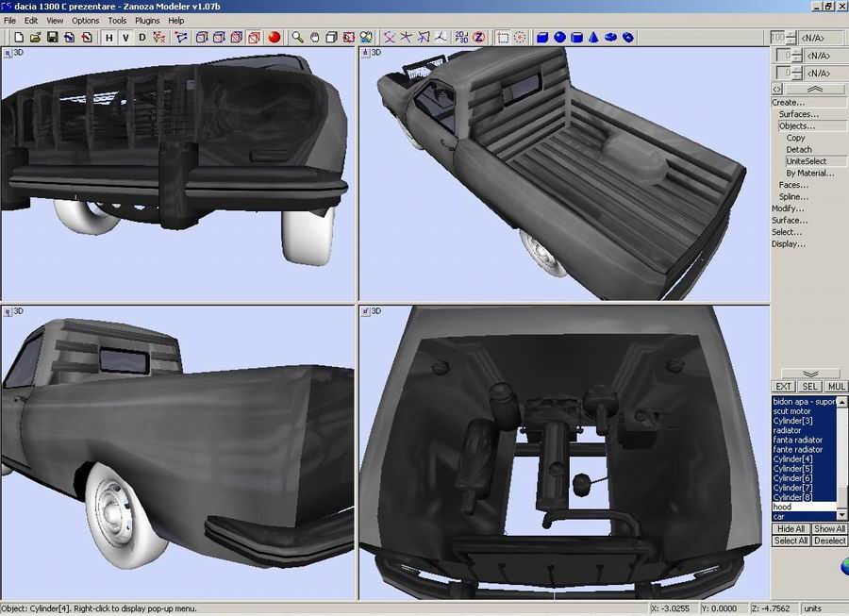Viewport: 849px width, 616px height.
Task: Toggle the V axis lock button
Action: 125,38
